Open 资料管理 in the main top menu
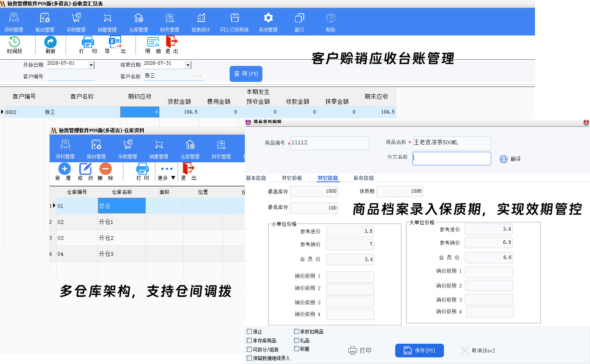The width and height of the screenshot is (590, 364). (x=14, y=22)
